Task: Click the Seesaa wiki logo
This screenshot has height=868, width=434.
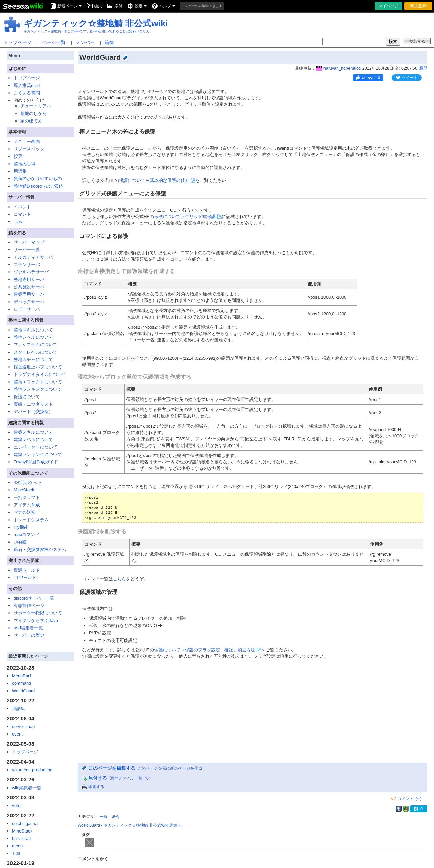Action: [x=23, y=6]
